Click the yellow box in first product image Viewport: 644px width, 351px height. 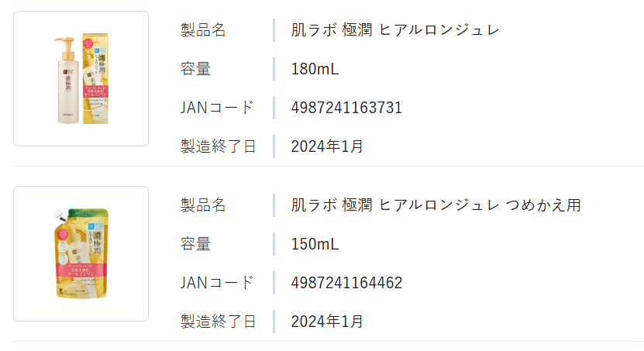pos(95,79)
